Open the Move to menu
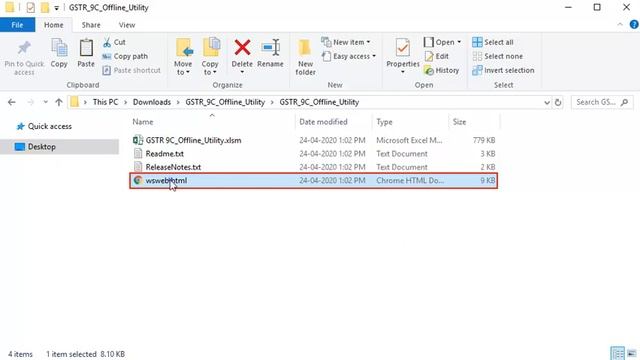Screen dimensions: 640x360 coord(183,57)
